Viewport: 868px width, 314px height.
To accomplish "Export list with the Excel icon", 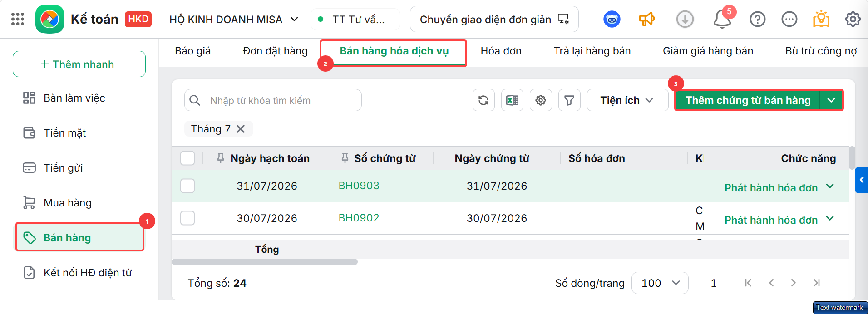I will tap(512, 100).
